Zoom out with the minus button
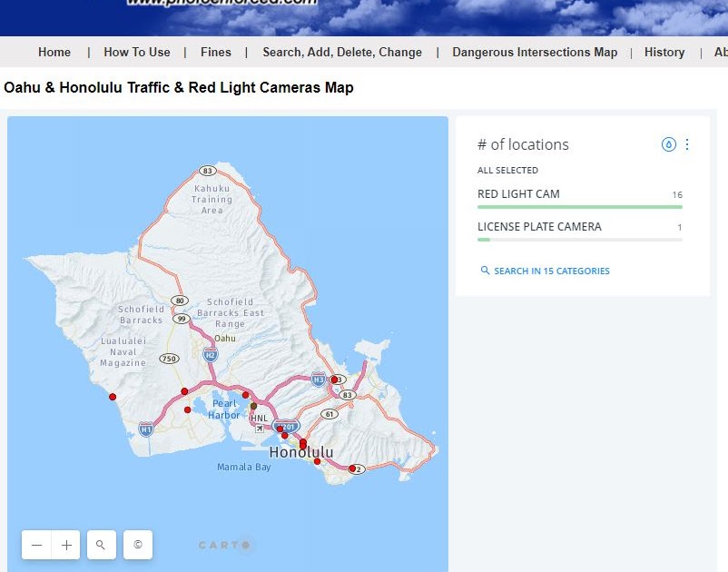728x572 pixels. point(36,545)
